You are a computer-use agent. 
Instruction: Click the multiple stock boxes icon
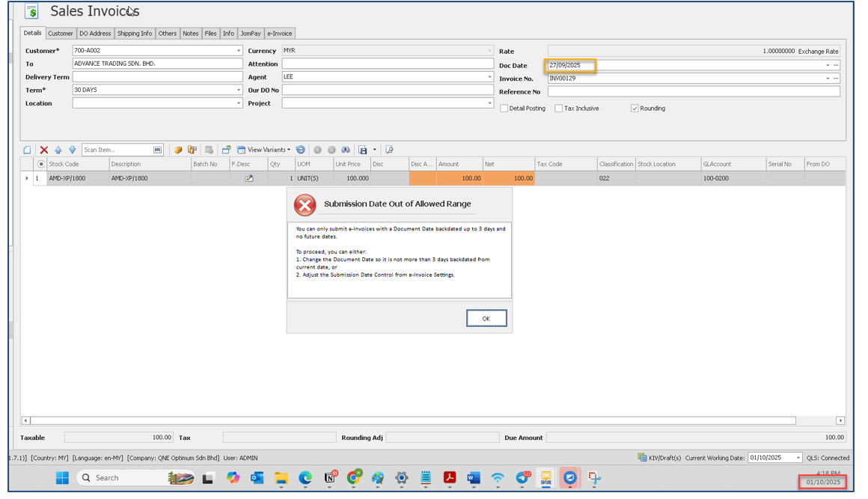tap(192, 150)
